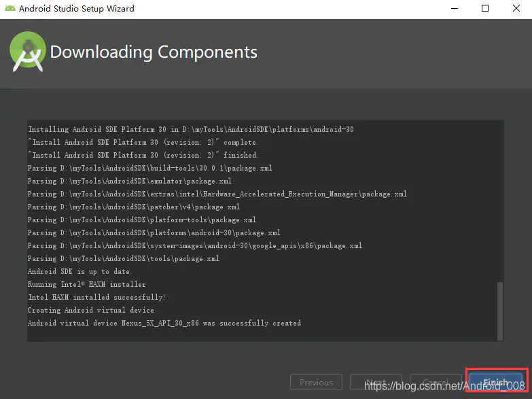This screenshot has width=532, height=399.
Task: Close the Setup Wizard window
Action: (x=516, y=8)
